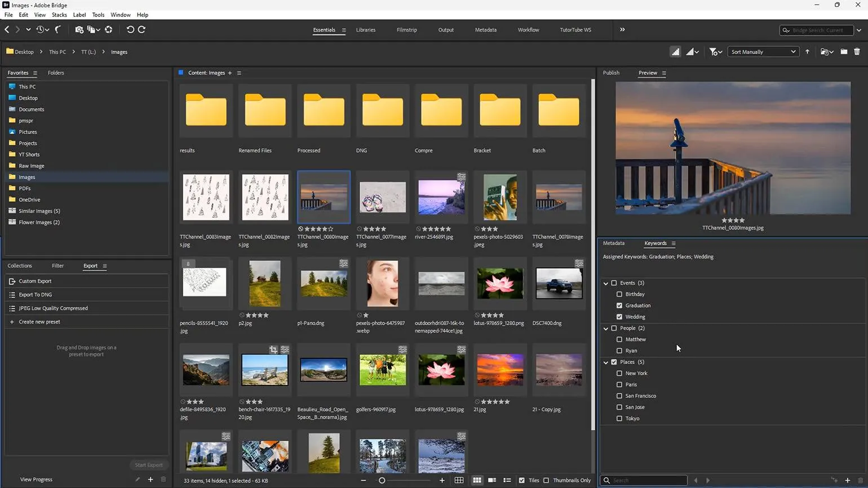Rotate image 90° counterclockwise

tap(130, 30)
